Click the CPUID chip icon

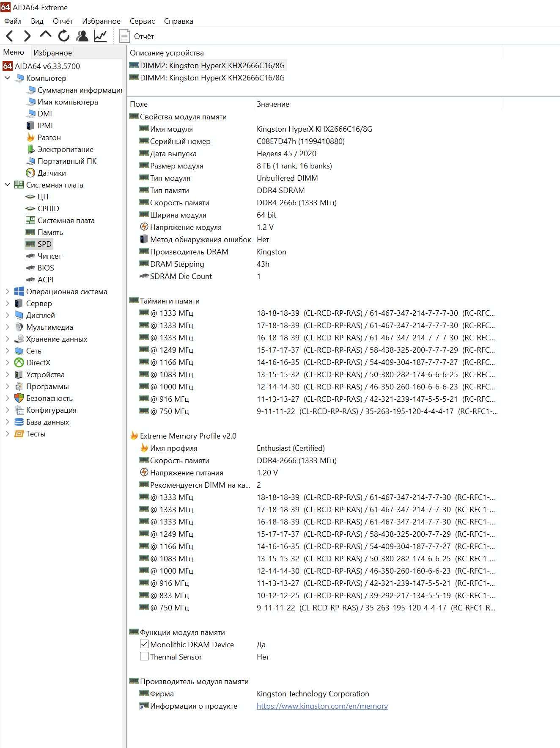(30, 208)
